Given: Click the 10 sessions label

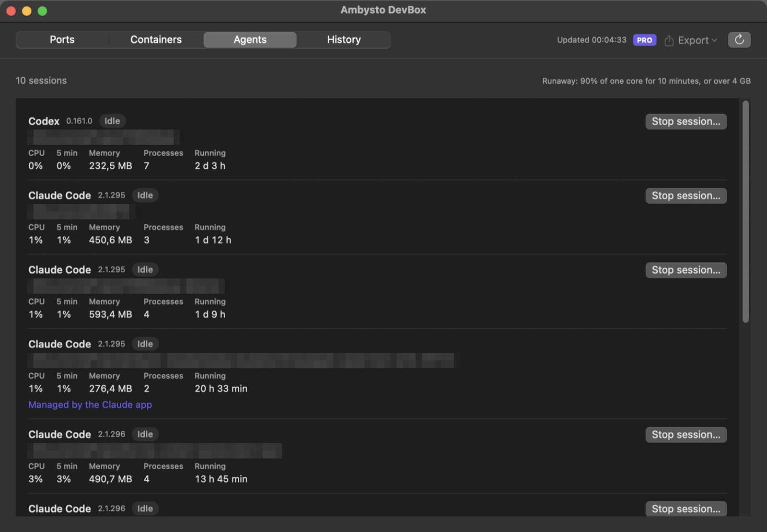Looking at the screenshot, I should (x=41, y=81).
